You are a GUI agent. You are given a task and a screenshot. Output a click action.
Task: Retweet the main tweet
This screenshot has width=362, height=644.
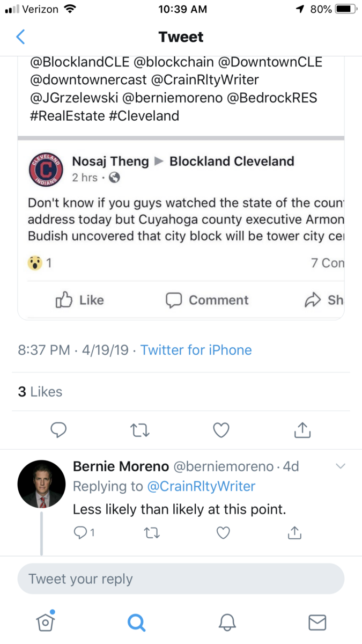pyautogui.click(x=141, y=429)
